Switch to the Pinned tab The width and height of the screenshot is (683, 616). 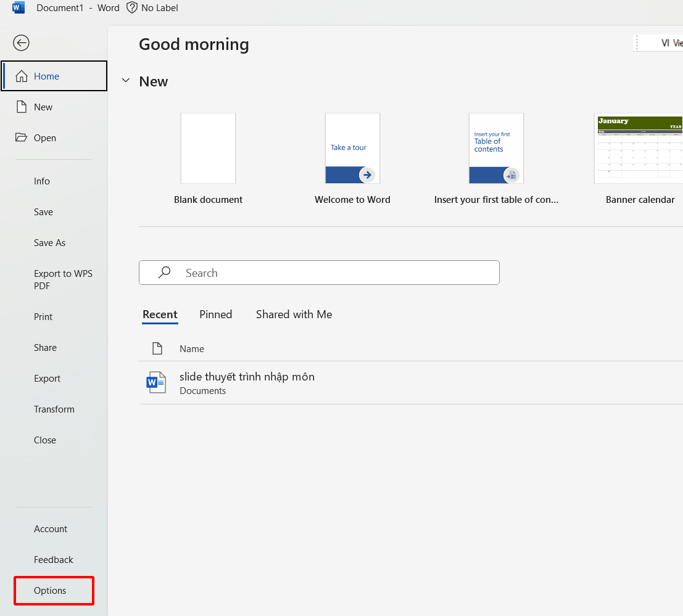(x=215, y=314)
